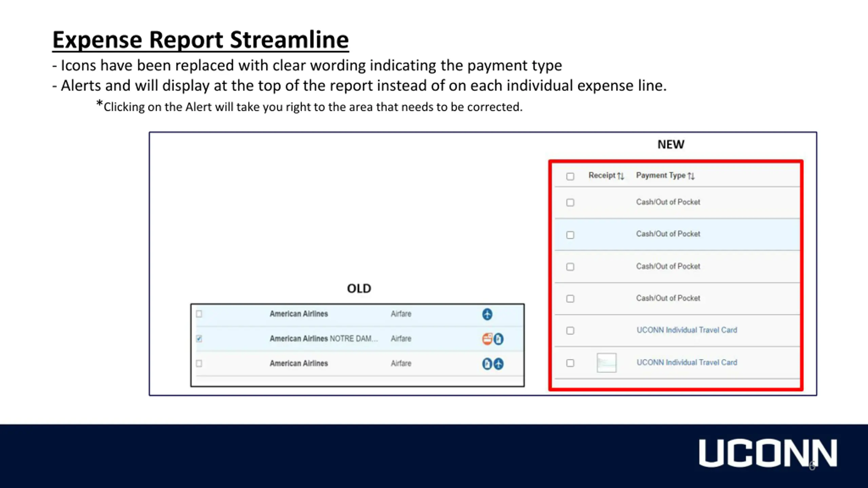868x488 pixels.
Task: Click the blue receipt icon on the unchecked last American Airlines row
Action: coord(487,364)
